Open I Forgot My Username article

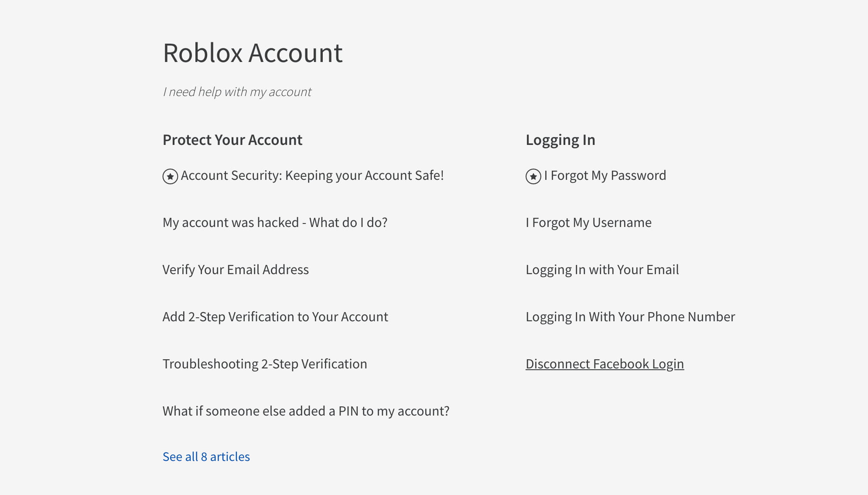588,223
